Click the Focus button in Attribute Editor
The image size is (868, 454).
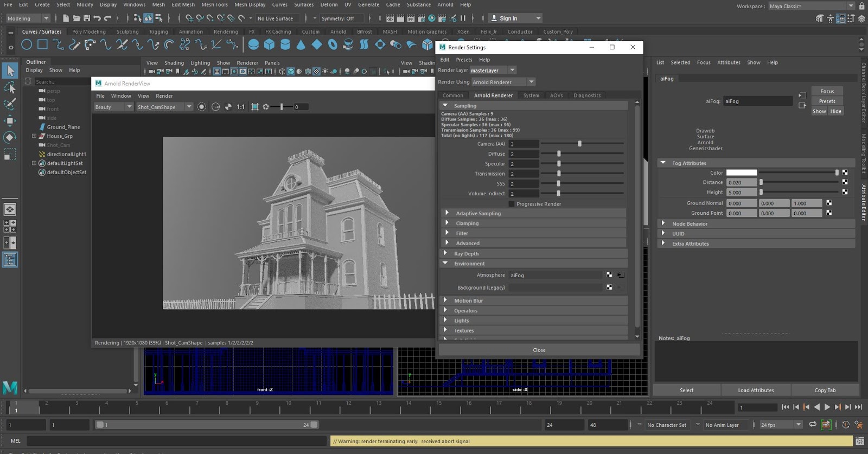click(x=827, y=91)
